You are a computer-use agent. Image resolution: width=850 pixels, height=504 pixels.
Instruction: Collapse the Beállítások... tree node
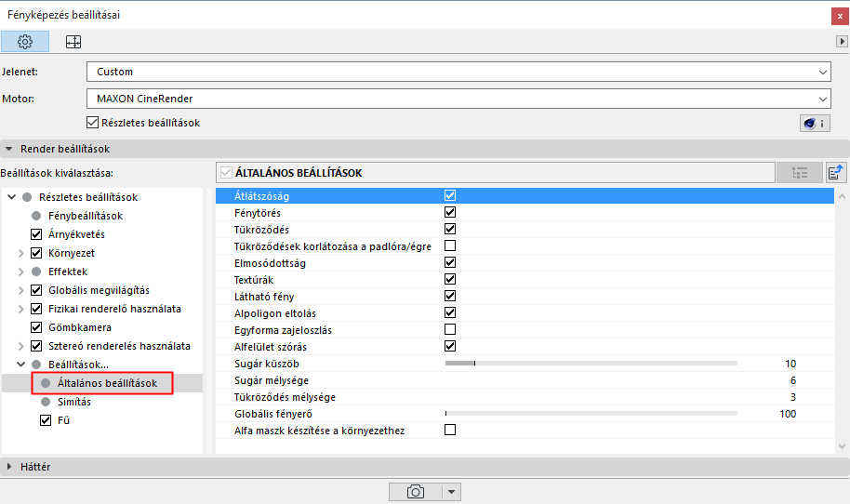[20, 365]
